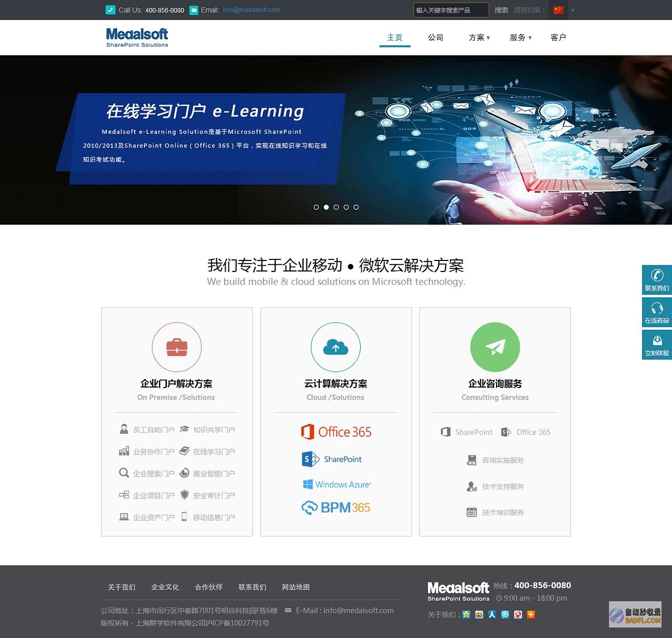Click the magnifier icon beside 企业搜索门户

(x=124, y=473)
